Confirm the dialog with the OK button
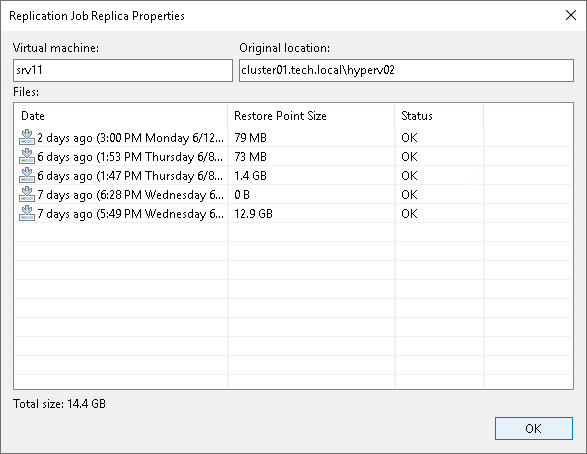 coord(533,428)
